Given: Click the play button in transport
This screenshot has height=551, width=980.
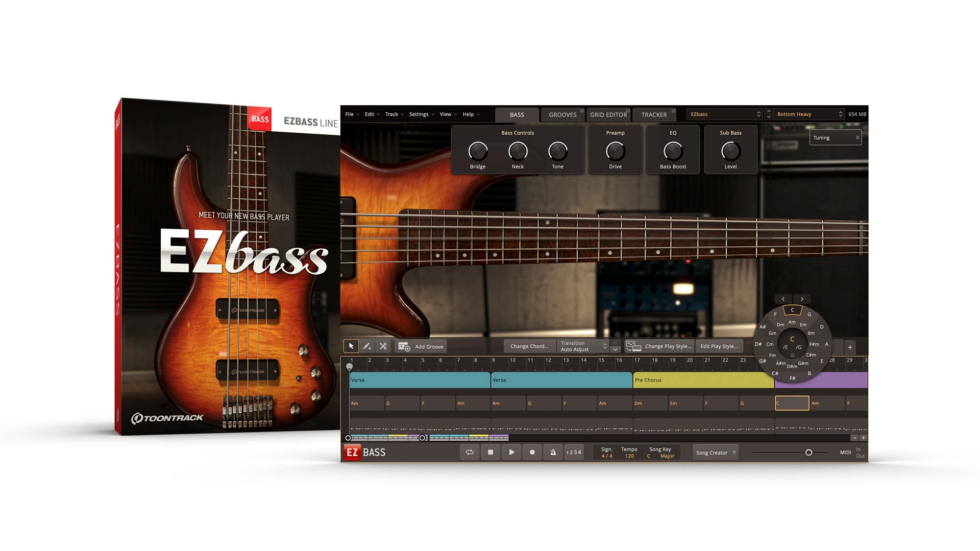Looking at the screenshot, I should click(510, 453).
